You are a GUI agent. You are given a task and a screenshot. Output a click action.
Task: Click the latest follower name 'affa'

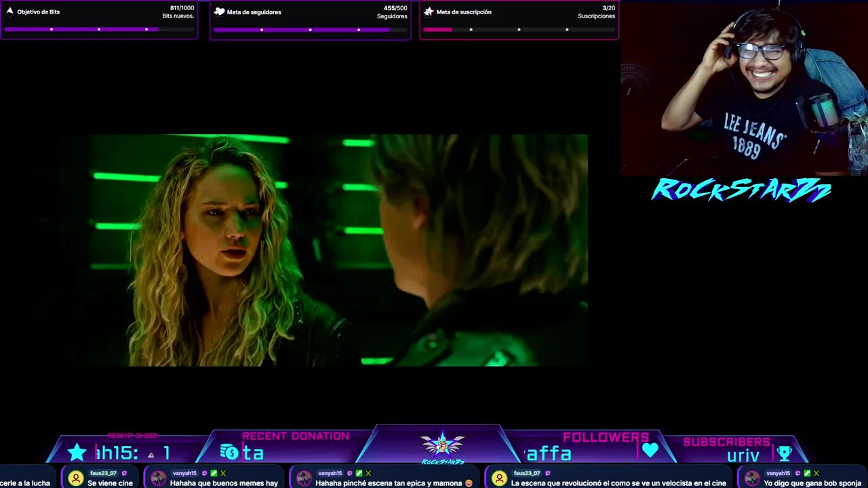click(x=548, y=453)
